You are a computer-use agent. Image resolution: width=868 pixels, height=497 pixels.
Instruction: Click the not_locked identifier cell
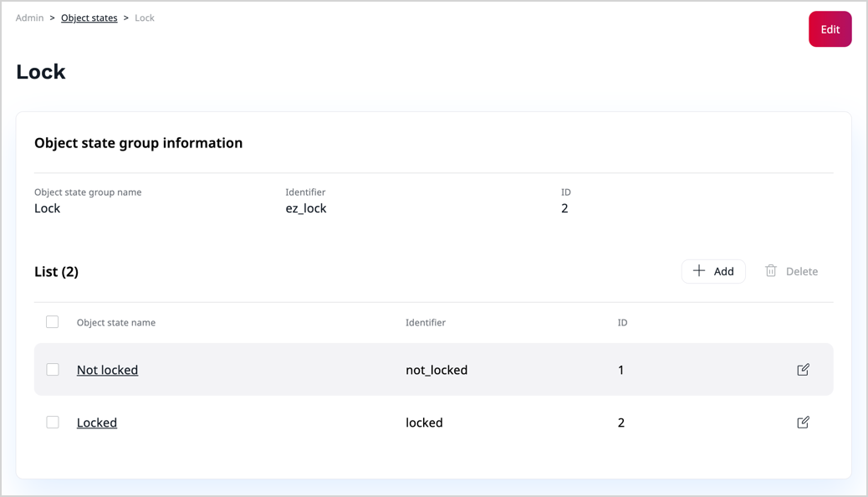437,370
